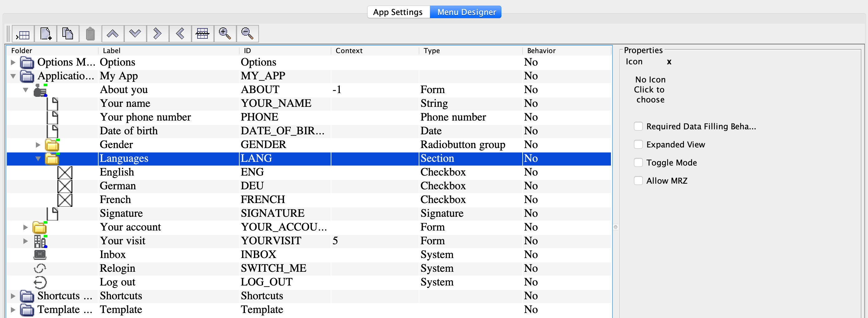Zoom out with the magnifier minus icon
This screenshot has height=318, width=868.
coord(247,34)
